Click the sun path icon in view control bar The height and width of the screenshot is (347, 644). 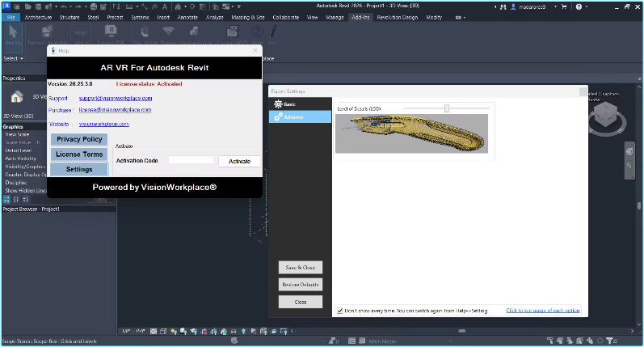click(173, 331)
